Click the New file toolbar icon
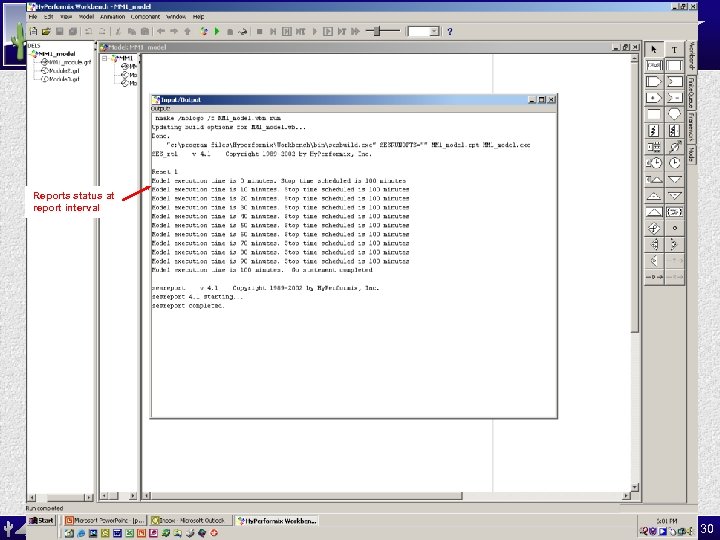The height and width of the screenshot is (540, 720). click(x=33, y=31)
